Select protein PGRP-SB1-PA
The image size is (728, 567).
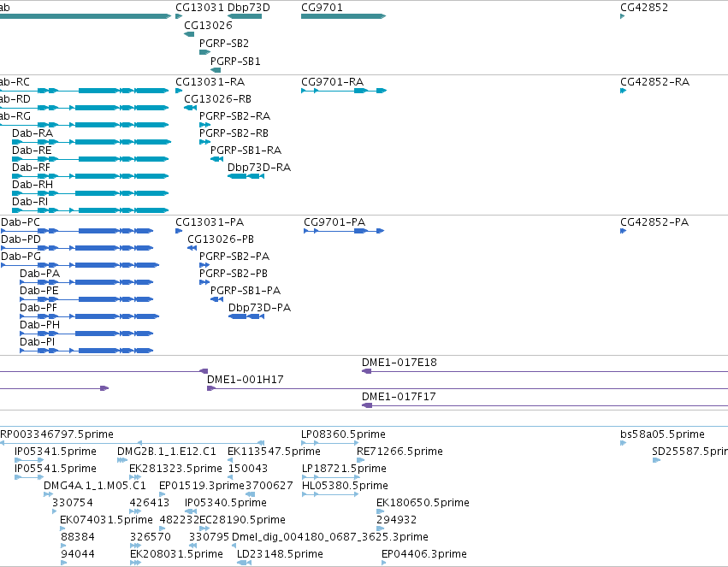[x=246, y=291]
